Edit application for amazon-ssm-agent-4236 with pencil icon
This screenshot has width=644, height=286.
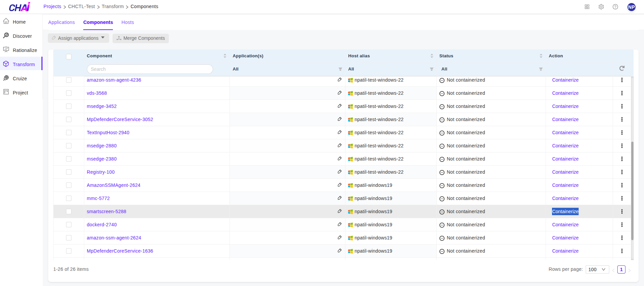(x=339, y=80)
